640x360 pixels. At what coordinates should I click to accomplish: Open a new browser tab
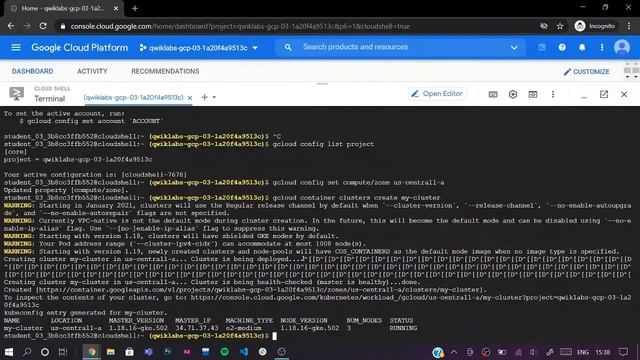pos(135,8)
